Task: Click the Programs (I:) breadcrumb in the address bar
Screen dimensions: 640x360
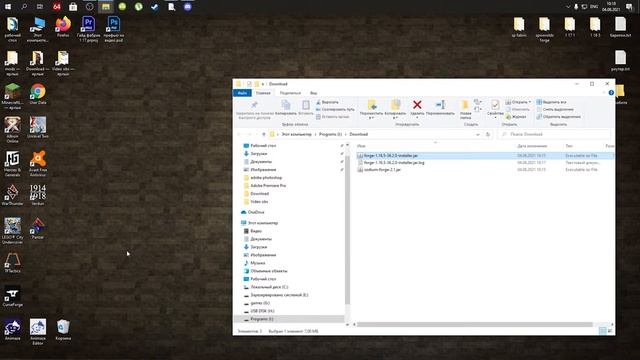Action: tap(330, 134)
